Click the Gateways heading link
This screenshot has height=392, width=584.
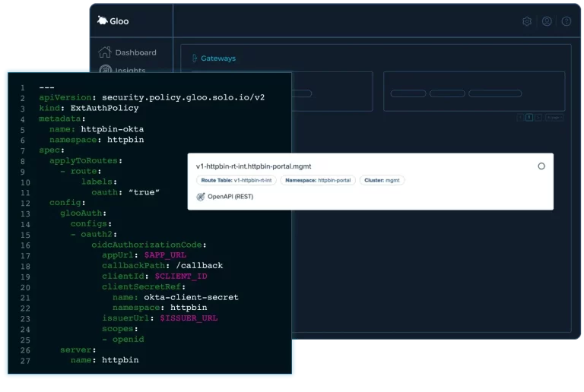click(x=218, y=58)
